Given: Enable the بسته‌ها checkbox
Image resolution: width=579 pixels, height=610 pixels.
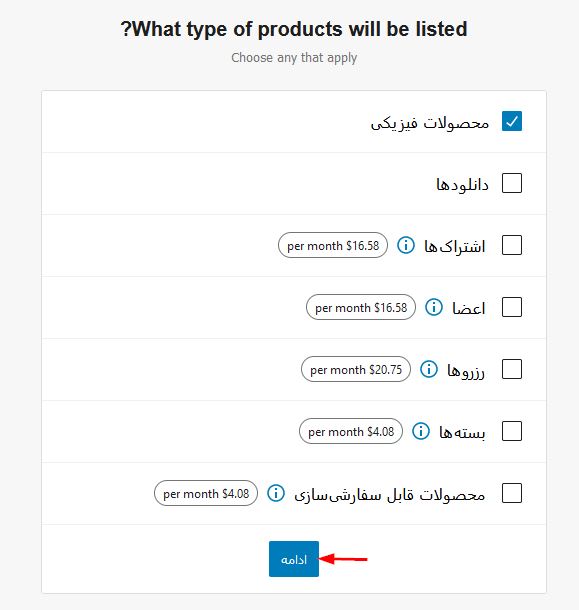Looking at the screenshot, I should pyautogui.click(x=512, y=431).
